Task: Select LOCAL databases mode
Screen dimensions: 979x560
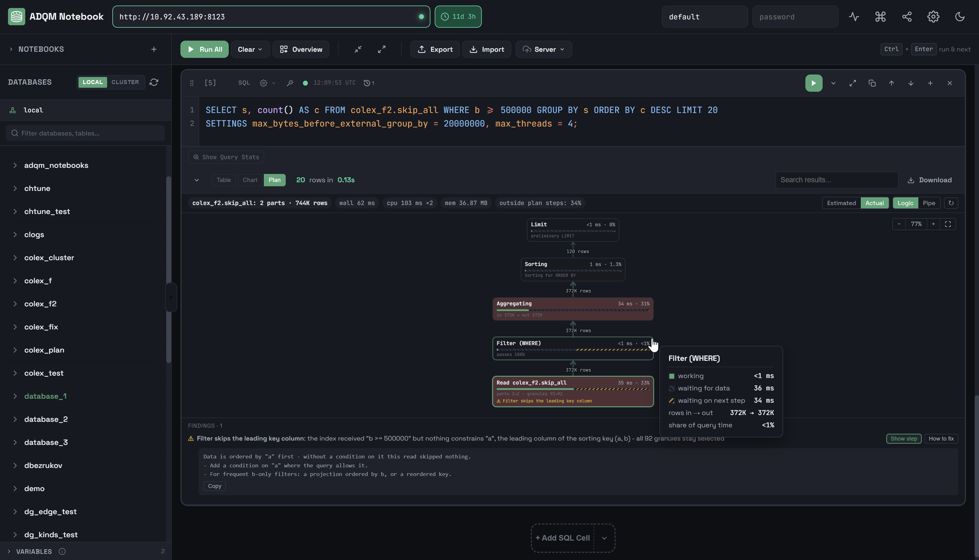Action: tap(93, 82)
